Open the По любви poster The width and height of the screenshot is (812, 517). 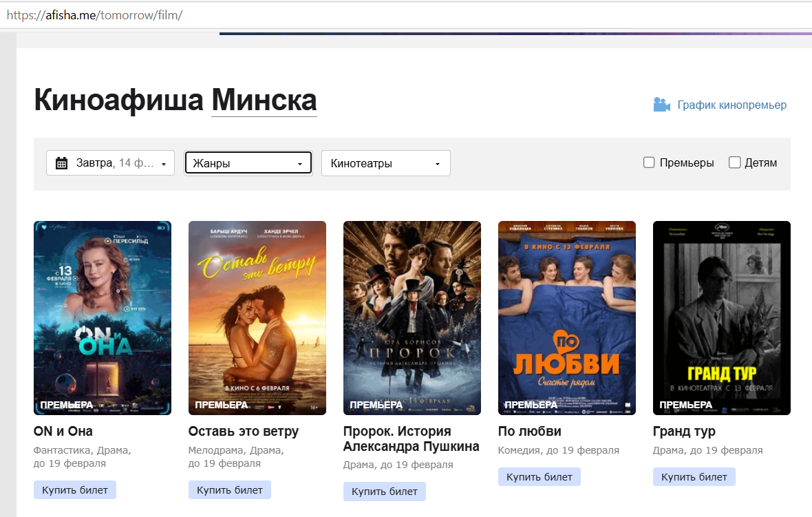pos(567,318)
